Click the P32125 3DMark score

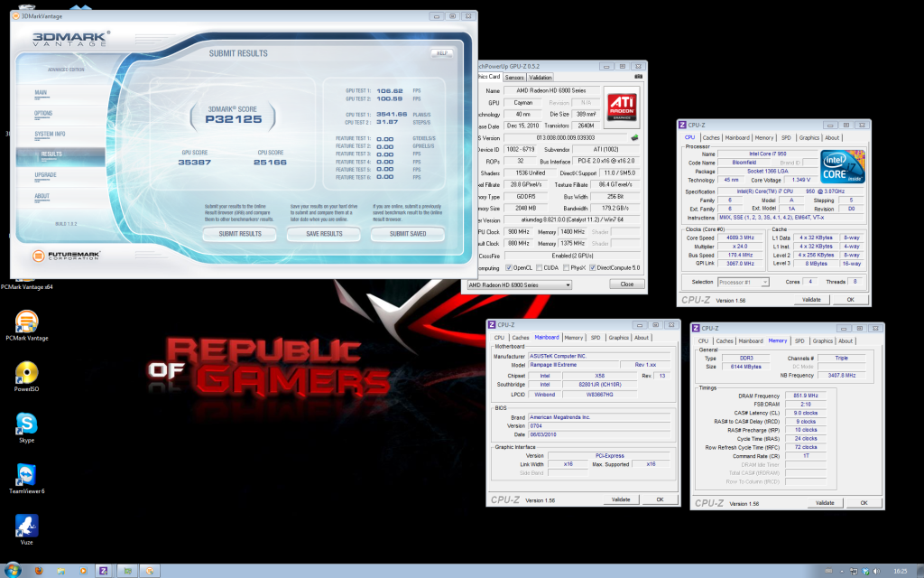click(x=234, y=119)
